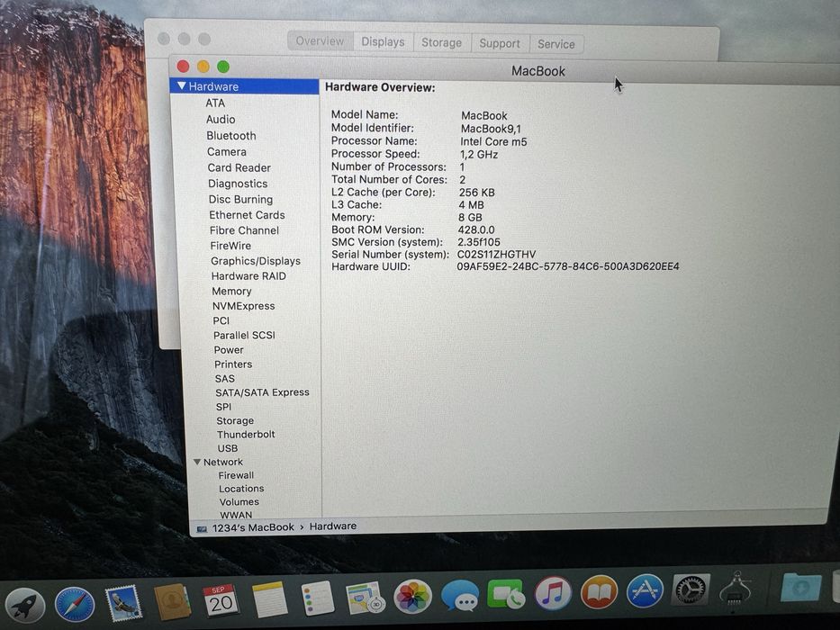
Task: Maximize MacBook window with green button
Action: [x=223, y=67]
